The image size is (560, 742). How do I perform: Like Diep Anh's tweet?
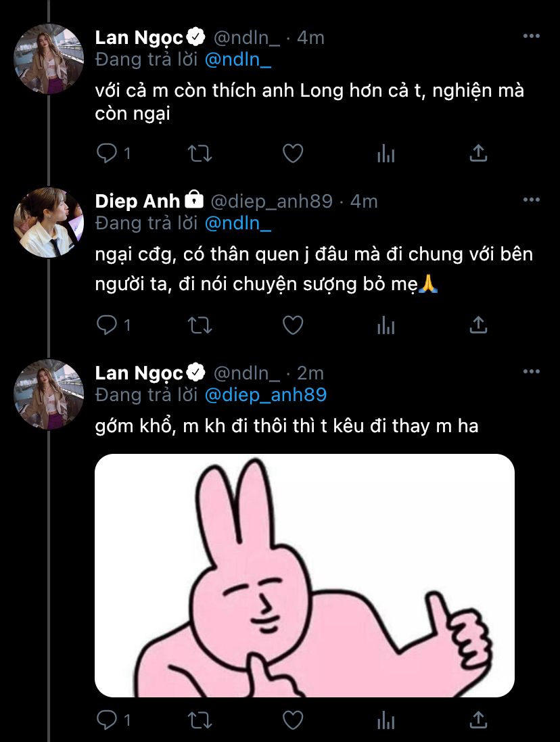[x=292, y=325]
